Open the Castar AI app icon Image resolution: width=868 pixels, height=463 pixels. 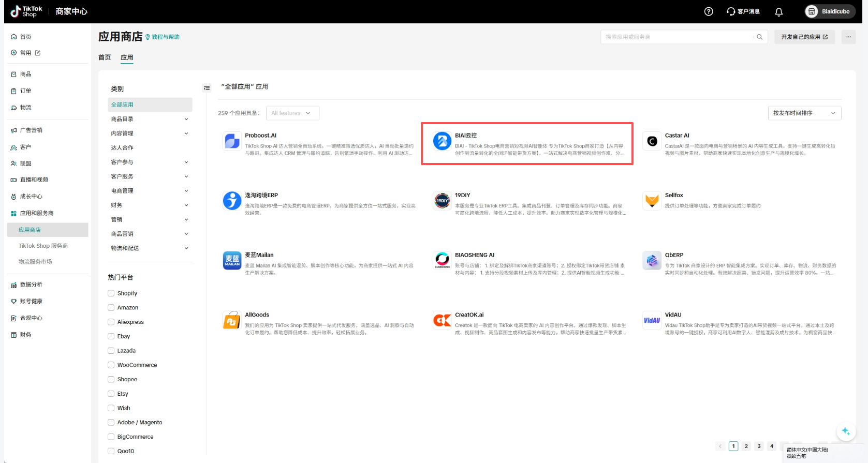click(x=652, y=141)
